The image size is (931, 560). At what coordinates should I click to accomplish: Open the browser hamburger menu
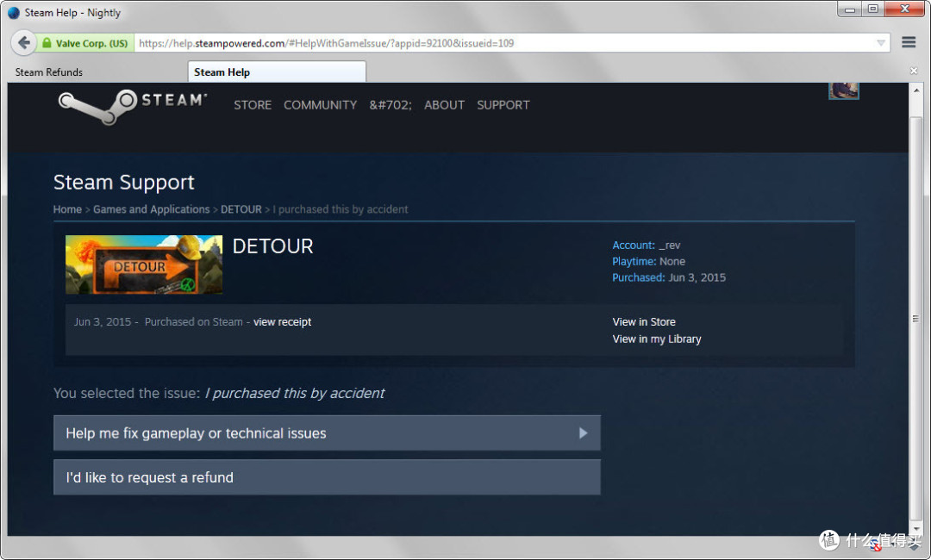tap(909, 42)
